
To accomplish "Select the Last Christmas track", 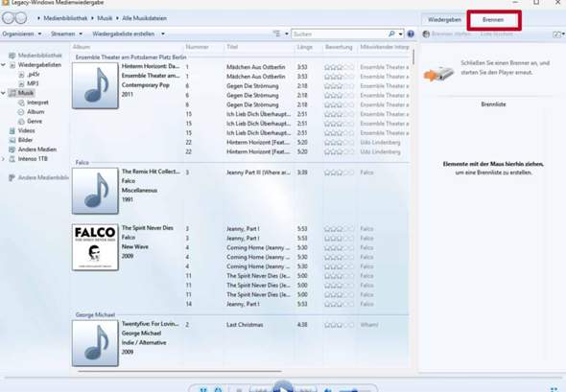I will pyautogui.click(x=245, y=325).
